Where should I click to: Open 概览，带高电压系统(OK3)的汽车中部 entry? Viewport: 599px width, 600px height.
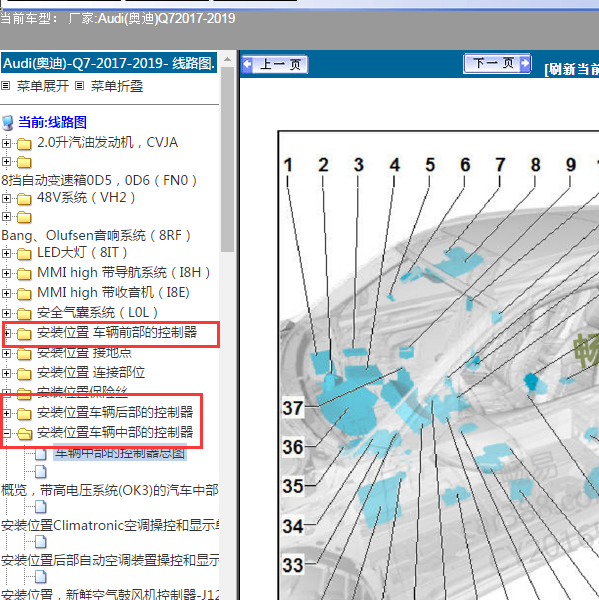pos(110,490)
